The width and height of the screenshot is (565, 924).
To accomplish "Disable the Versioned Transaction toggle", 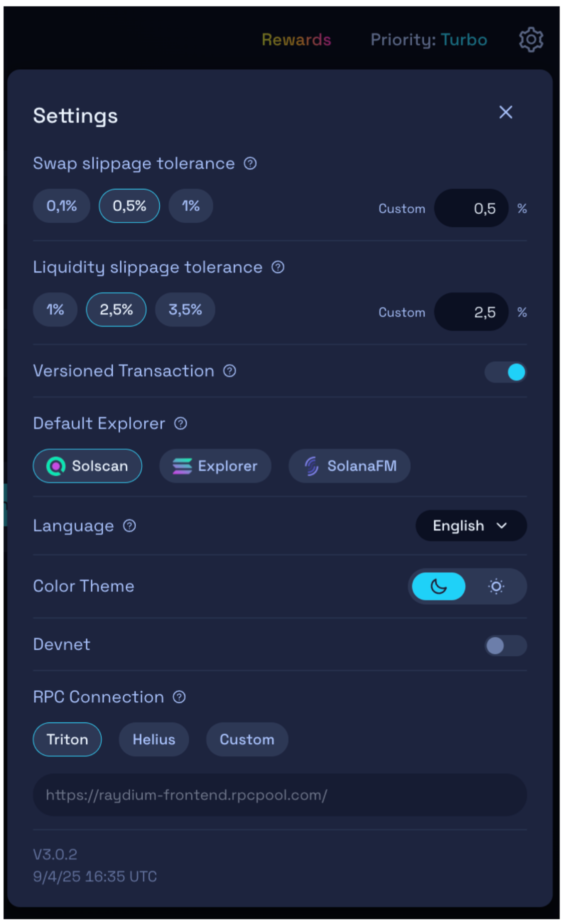I will pos(505,372).
